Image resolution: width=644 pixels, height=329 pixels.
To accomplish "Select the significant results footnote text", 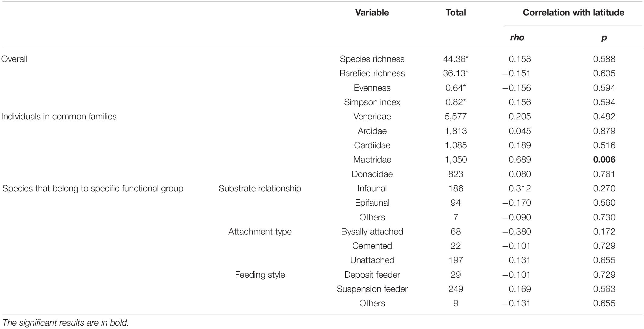I will pyautogui.click(x=65, y=323).
